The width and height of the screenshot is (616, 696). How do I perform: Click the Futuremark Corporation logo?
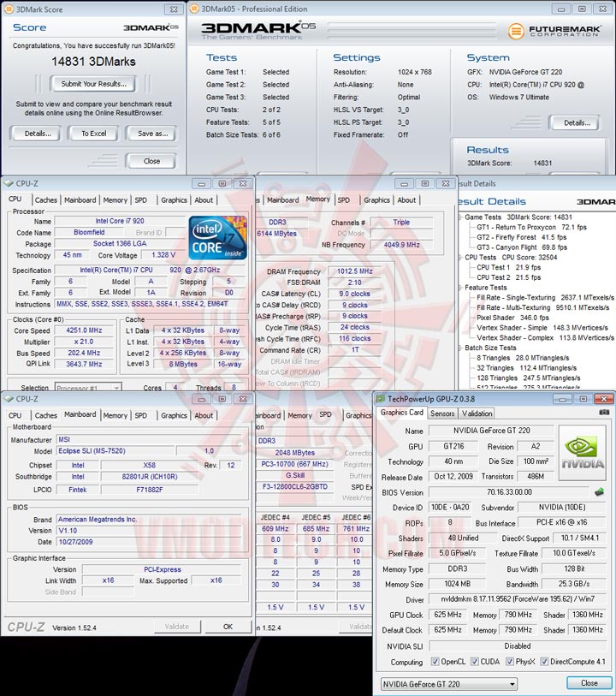(554, 31)
